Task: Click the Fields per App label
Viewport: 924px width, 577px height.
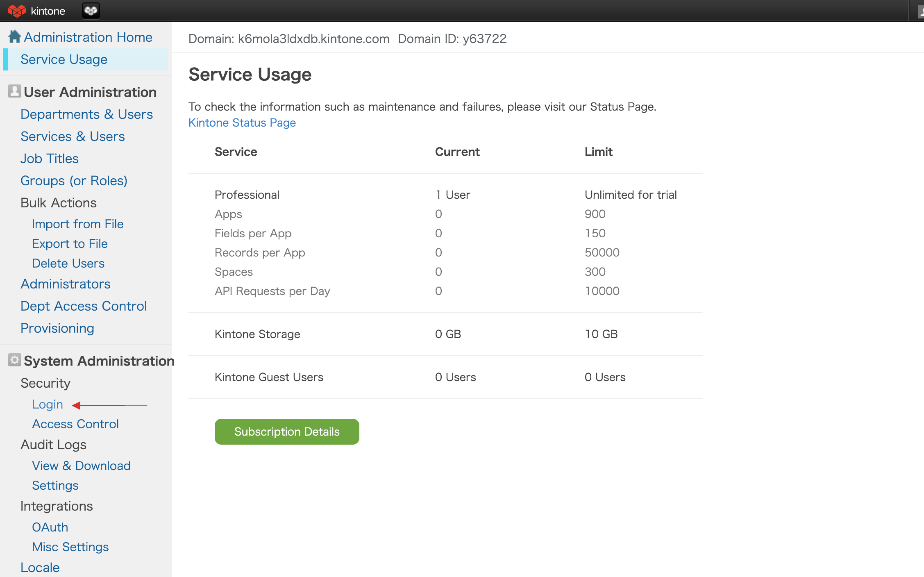Action: pos(253,233)
